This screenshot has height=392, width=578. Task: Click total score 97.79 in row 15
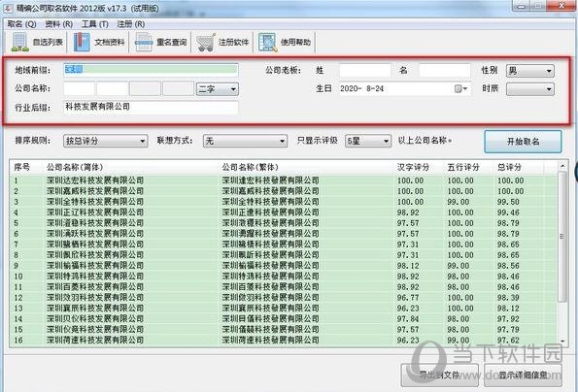(508, 330)
